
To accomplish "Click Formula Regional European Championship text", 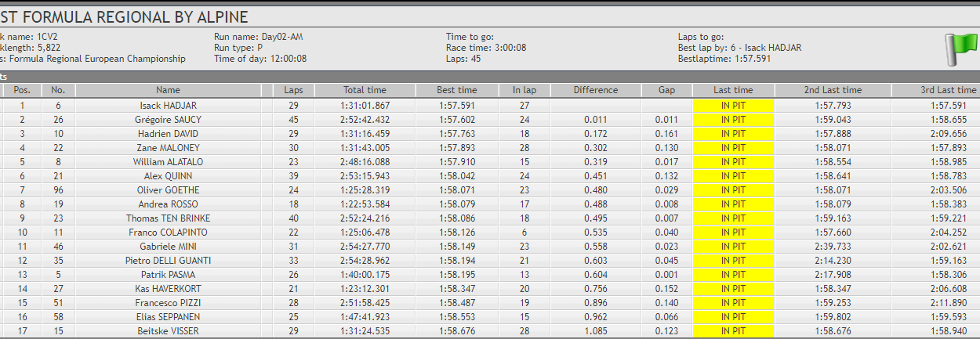I will (97, 59).
